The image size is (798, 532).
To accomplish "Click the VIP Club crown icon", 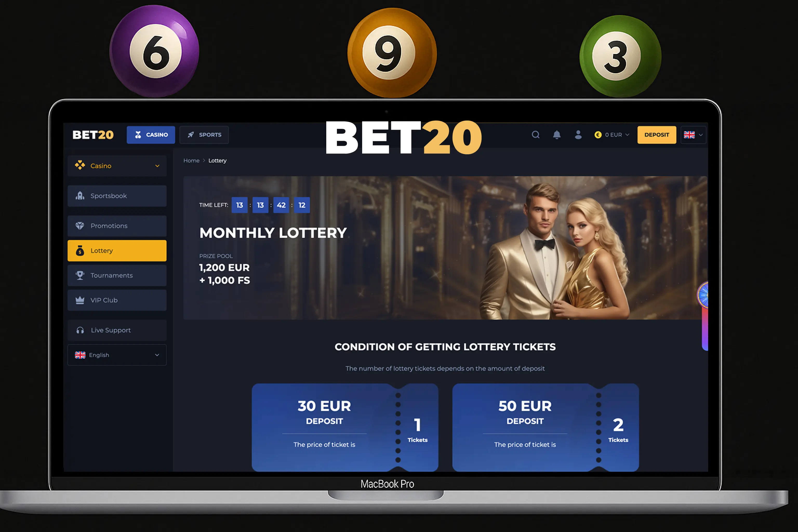I will point(80,300).
